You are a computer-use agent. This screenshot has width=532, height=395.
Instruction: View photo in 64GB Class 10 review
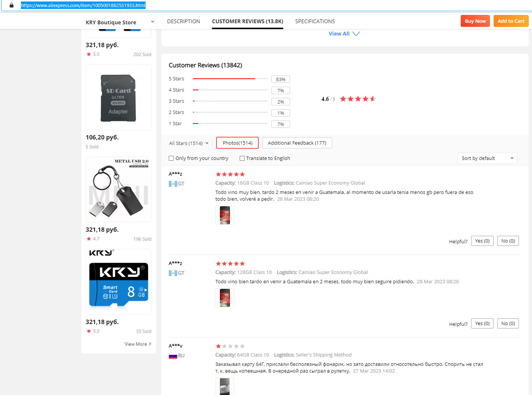[225, 386]
